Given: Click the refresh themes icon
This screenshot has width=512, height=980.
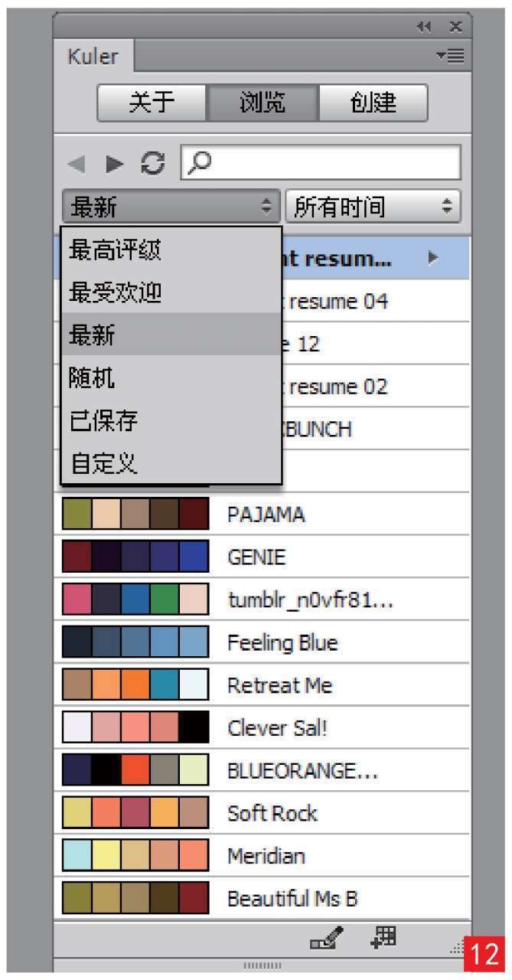Looking at the screenshot, I should [153, 163].
